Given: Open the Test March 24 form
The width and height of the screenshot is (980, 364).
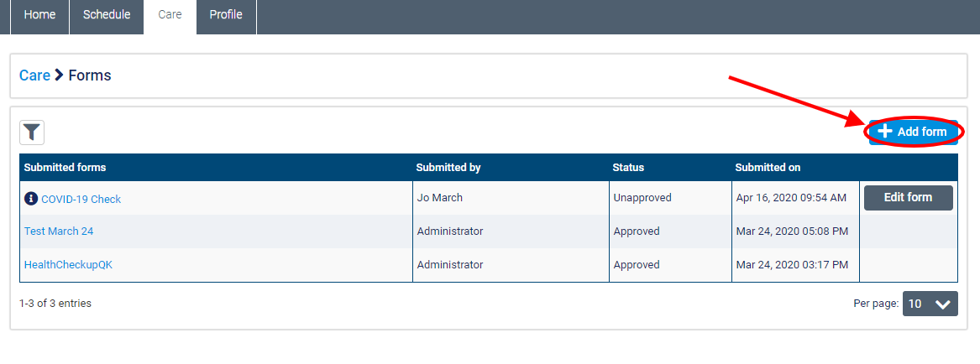Looking at the screenshot, I should coord(59,231).
